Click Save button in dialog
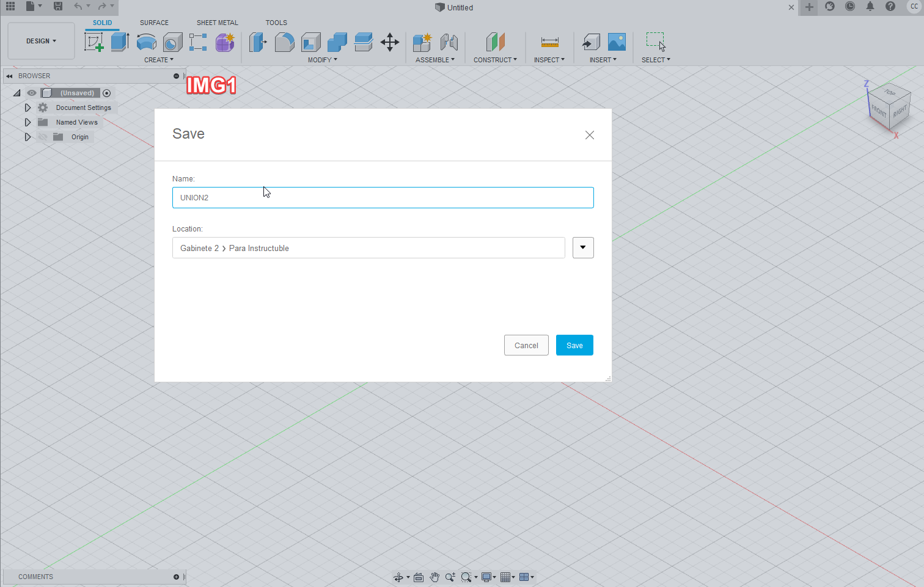Screen dimensions: 924x587 pyautogui.click(x=574, y=345)
